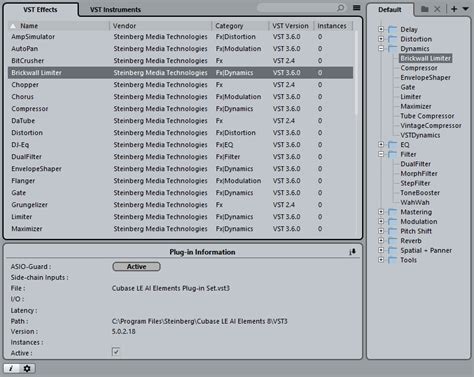Select Brickwall Limiter in the Dynamics tree
This screenshot has width=474, height=377.
426,58
